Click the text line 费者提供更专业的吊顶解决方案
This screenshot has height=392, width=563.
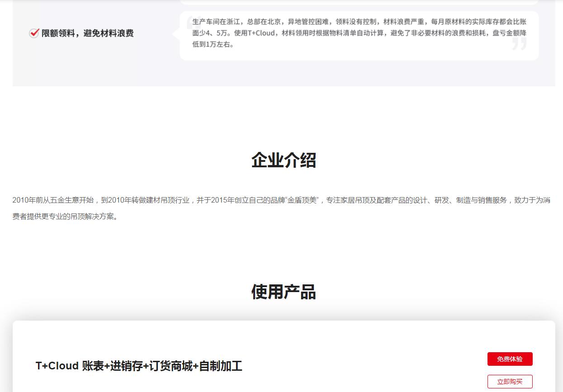(66, 216)
